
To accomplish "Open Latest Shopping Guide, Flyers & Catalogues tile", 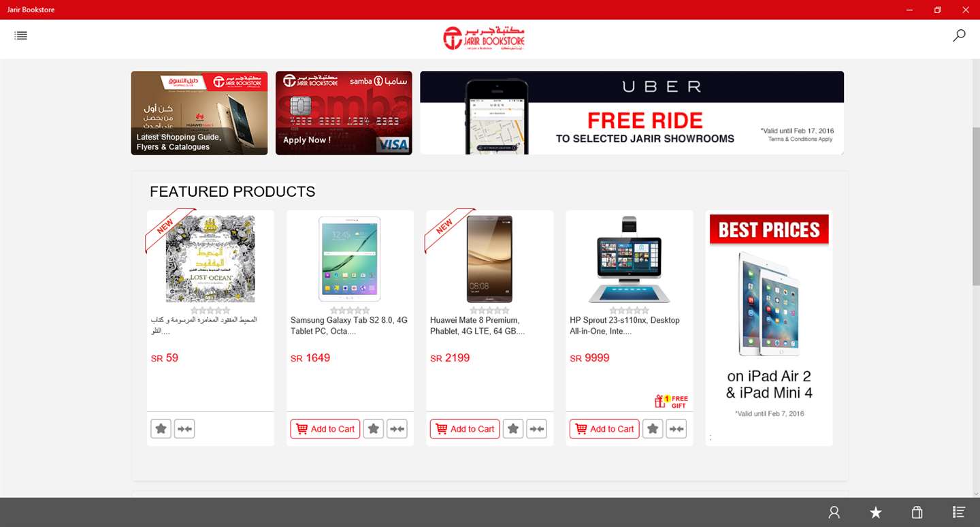I will [x=199, y=113].
